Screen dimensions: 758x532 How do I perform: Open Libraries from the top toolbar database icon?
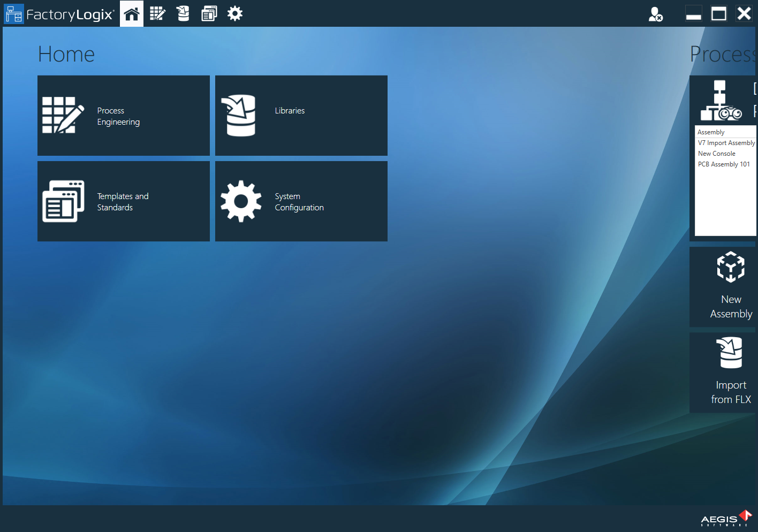pos(183,13)
